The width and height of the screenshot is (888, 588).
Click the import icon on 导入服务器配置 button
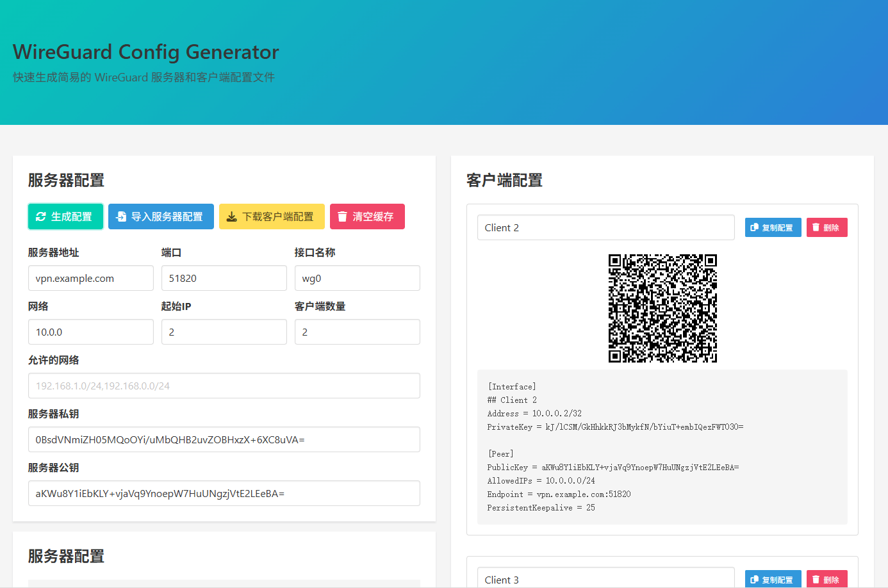point(121,216)
